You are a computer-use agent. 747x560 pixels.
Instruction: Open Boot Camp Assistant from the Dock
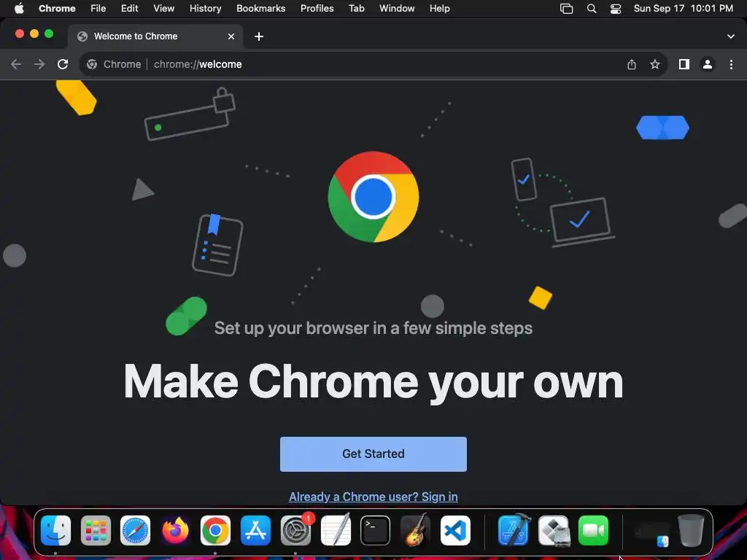[554, 531]
